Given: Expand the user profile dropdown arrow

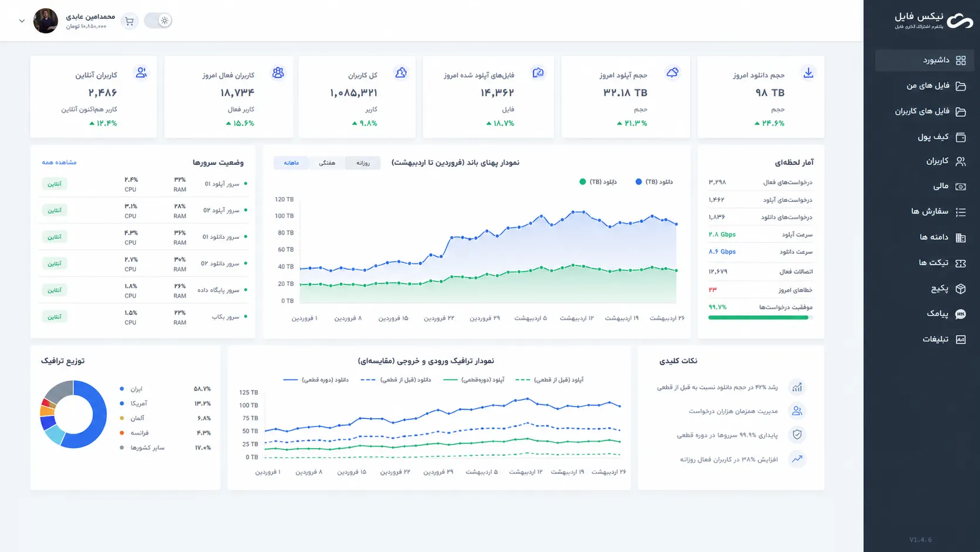Looking at the screenshot, I should coord(22,21).
